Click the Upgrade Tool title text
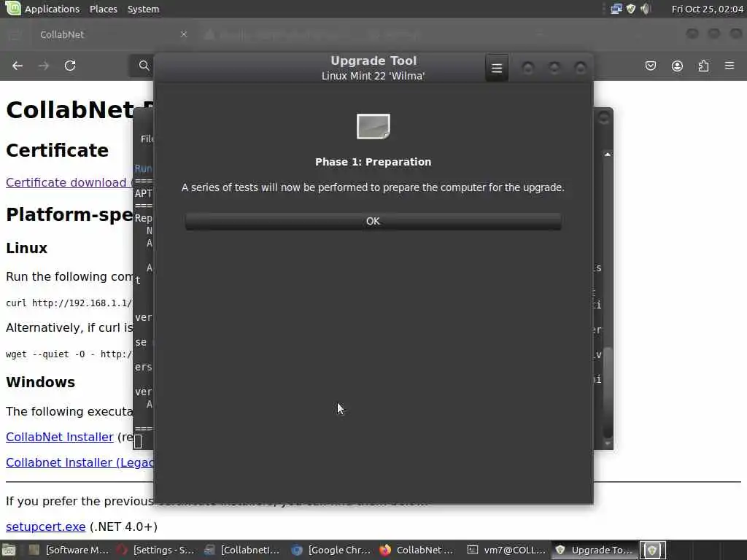The width and height of the screenshot is (747, 560). click(373, 61)
